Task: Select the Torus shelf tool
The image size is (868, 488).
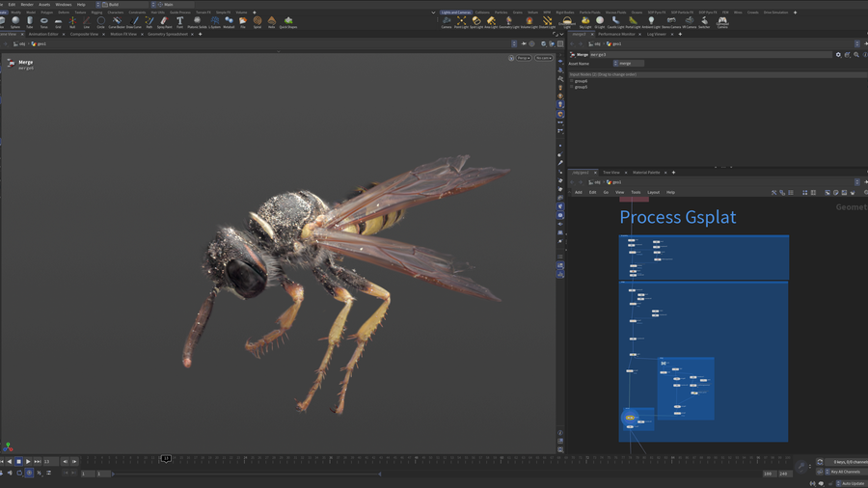Action: pyautogui.click(x=43, y=22)
